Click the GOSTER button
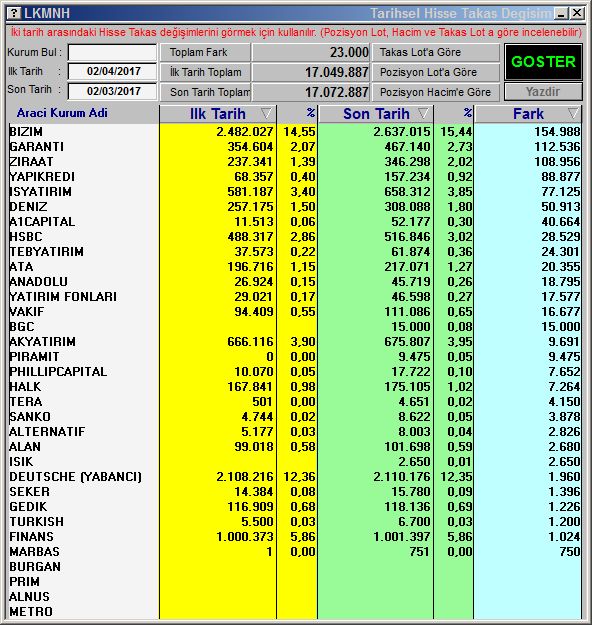The image size is (592, 625). tap(543, 62)
